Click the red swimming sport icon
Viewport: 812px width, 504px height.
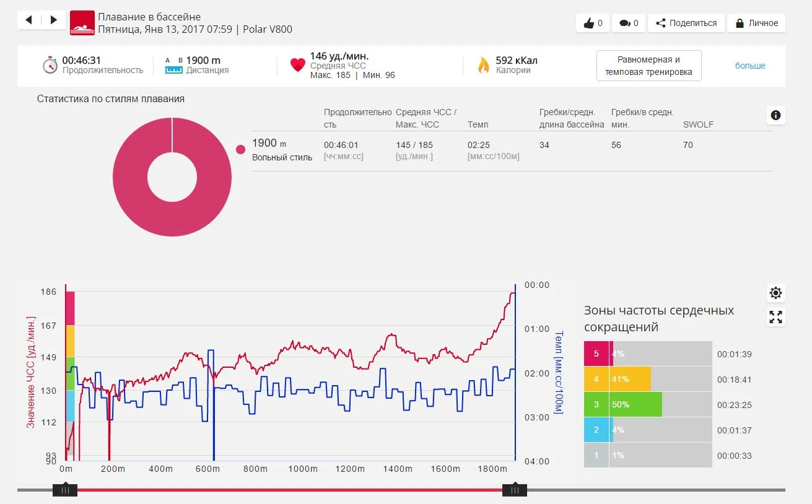pos(82,23)
